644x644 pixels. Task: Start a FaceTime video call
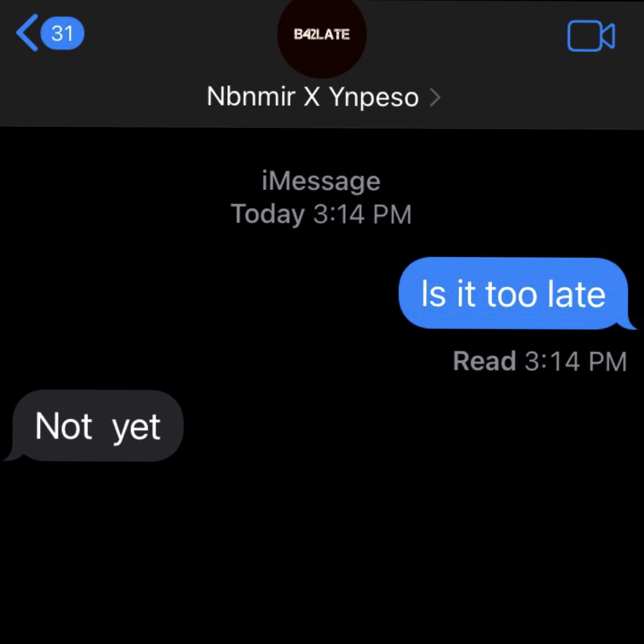coord(591,36)
